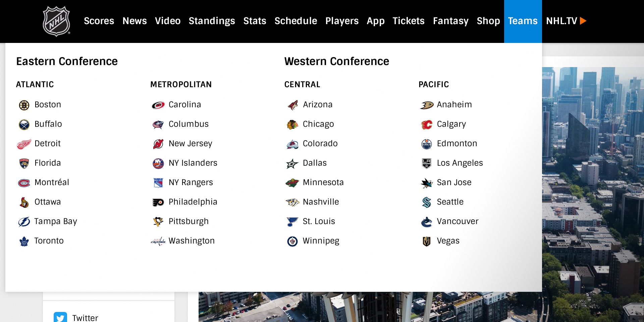
Task: Click the Chicago Blackhawks logo icon
Action: [292, 124]
